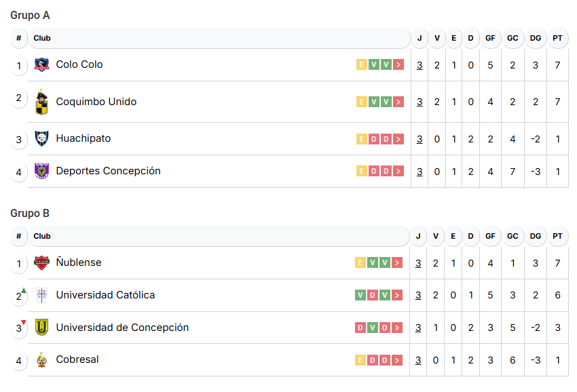Click the Ñublense club crest
The image size is (577, 392).
[41, 263]
